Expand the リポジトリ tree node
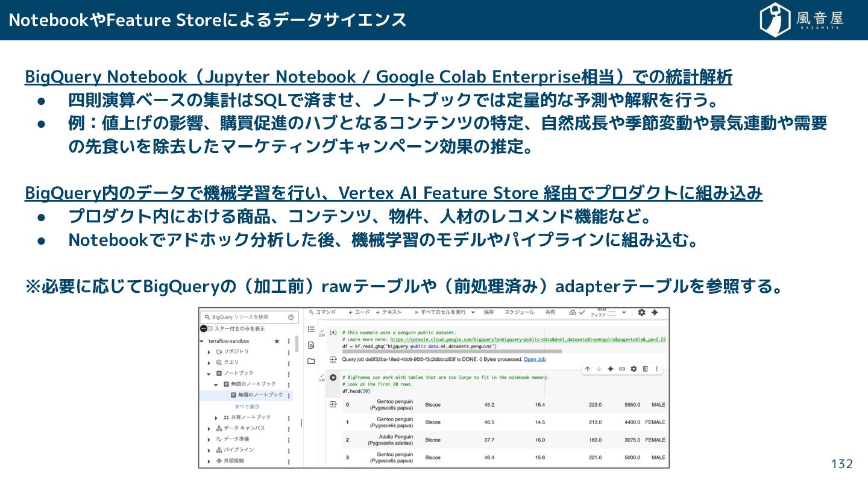The width and height of the screenshot is (868, 488). click(209, 352)
